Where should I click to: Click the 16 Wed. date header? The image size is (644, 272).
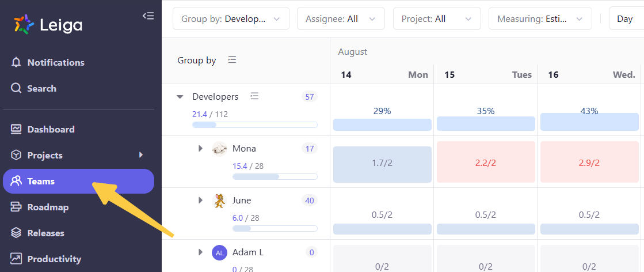[x=589, y=74]
